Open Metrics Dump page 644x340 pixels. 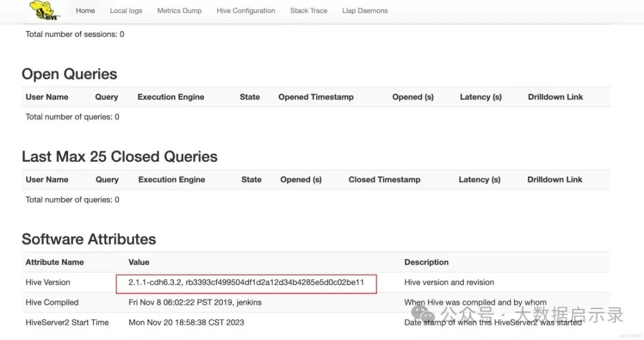click(179, 11)
